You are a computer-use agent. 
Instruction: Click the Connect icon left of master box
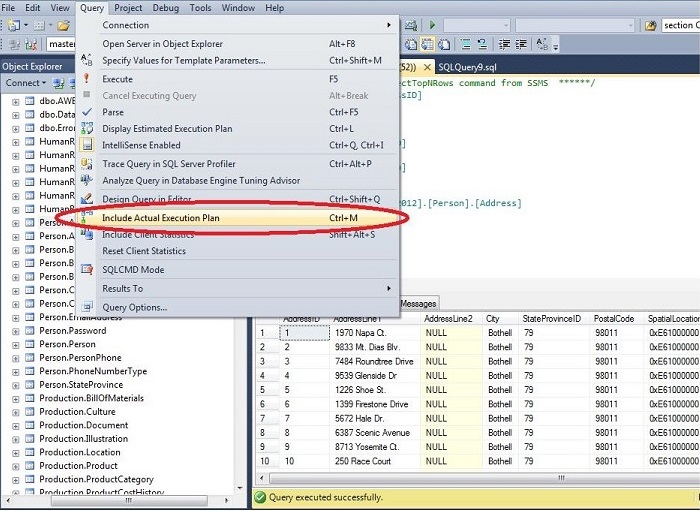[15, 44]
